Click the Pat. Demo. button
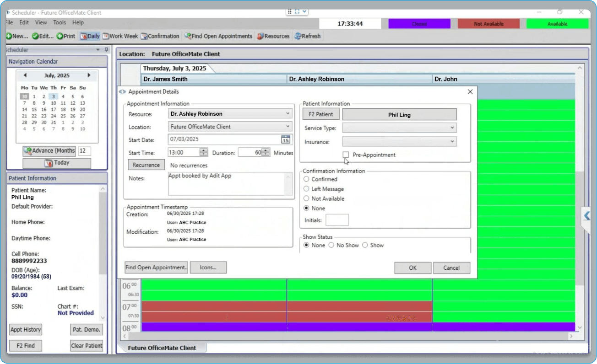 point(87,330)
